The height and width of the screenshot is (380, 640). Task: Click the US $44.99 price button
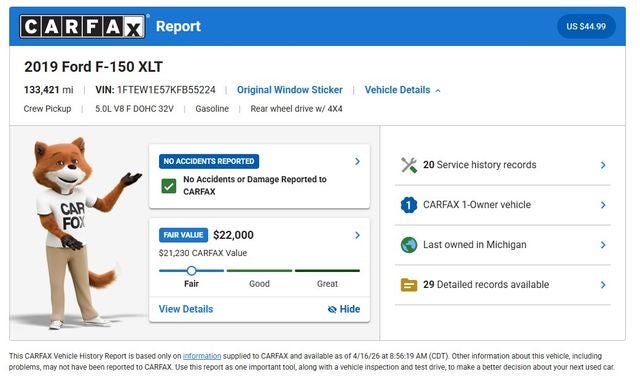[x=586, y=27]
